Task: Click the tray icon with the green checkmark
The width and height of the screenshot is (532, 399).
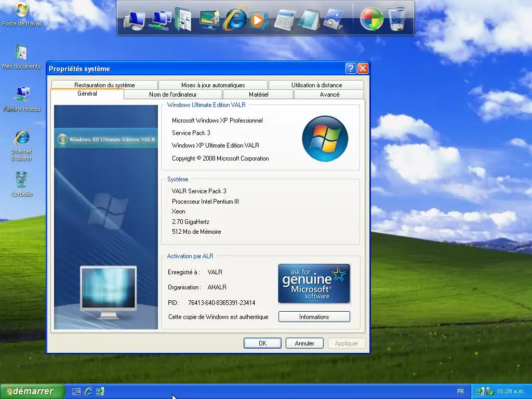Action: [489, 391]
